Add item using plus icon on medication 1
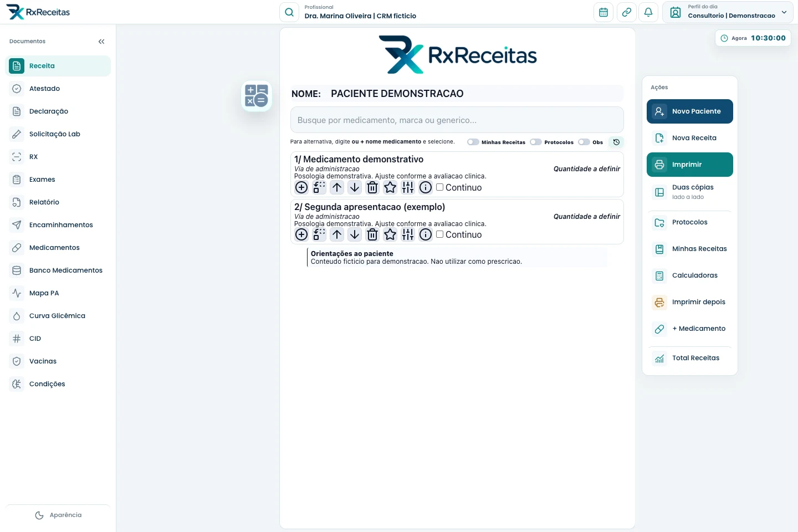The width and height of the screenshot is (798, 532). (x=301, y=187)
